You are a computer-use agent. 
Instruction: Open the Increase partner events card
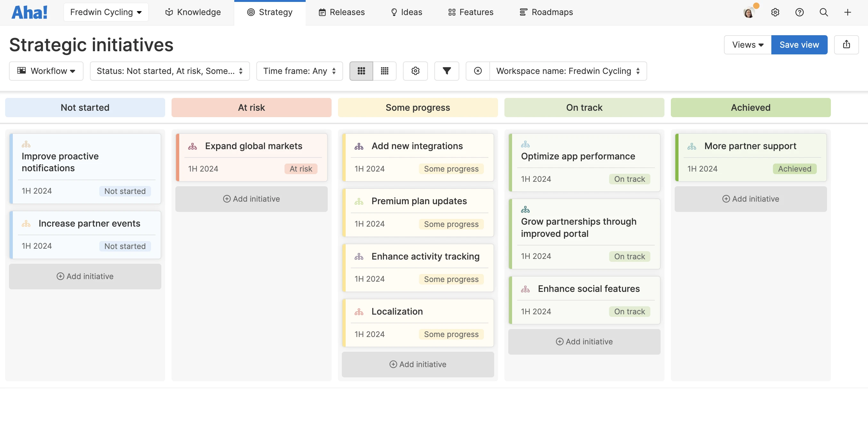pos(89,223)
